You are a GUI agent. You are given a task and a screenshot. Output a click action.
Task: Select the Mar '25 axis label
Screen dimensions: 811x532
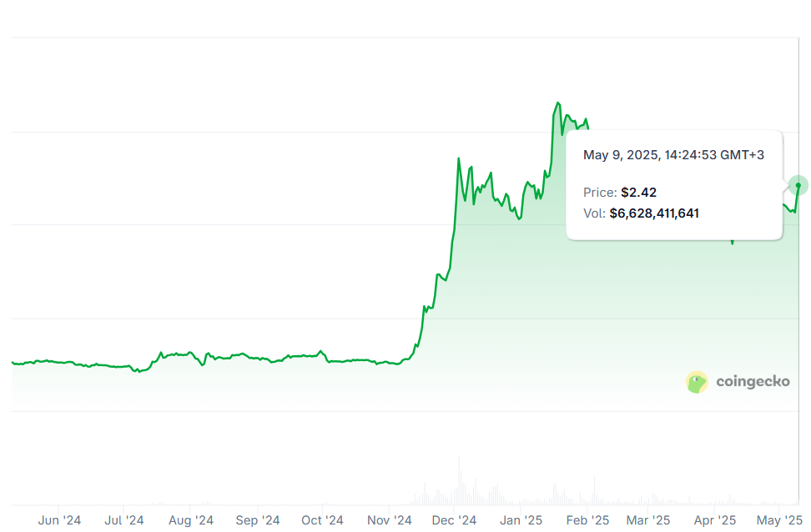pos(648,520)
